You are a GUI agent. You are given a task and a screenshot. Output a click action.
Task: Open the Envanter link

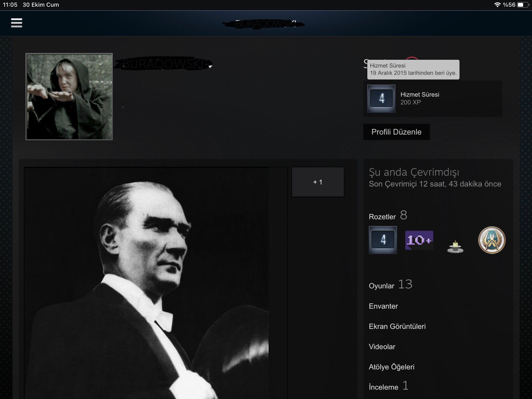point(383,306)
